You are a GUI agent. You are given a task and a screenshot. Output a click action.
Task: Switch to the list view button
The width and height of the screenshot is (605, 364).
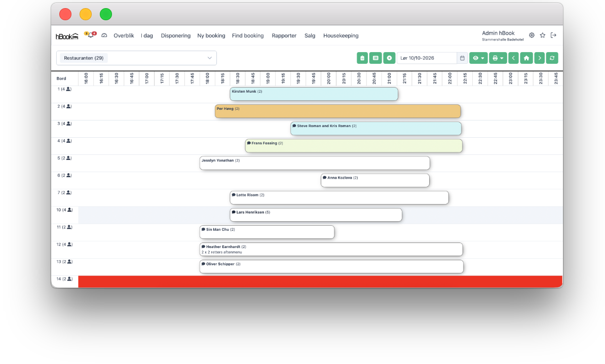click(x=375, y=58)
